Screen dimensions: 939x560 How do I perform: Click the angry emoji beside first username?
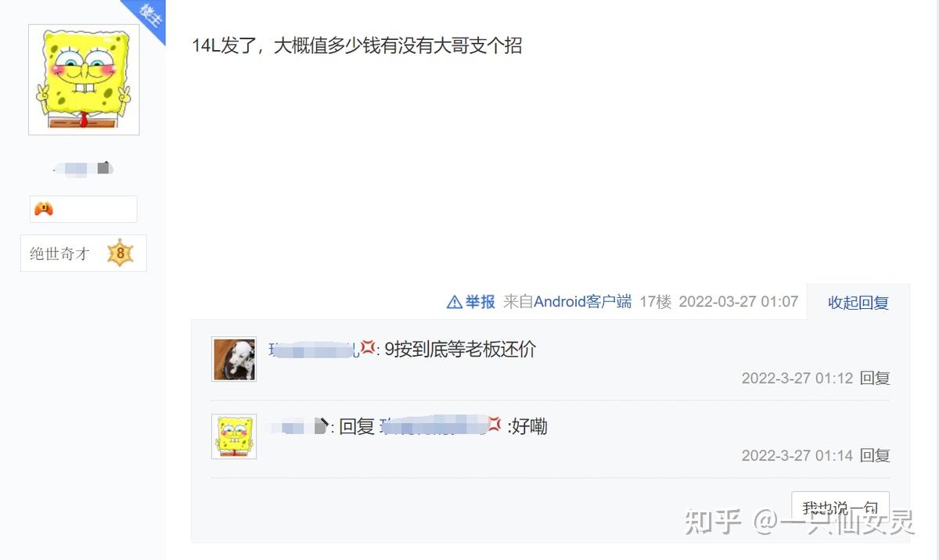point(368,348)
